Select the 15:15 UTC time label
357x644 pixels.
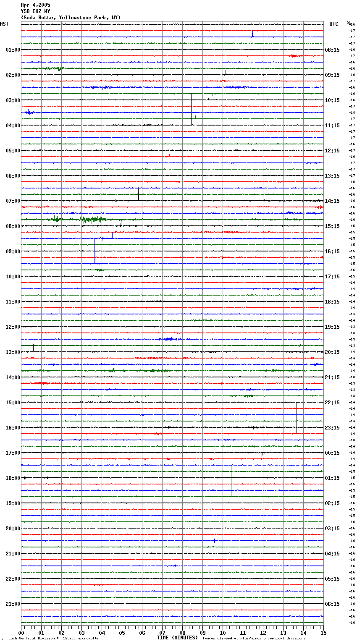pyautogui.click(x=332, y=226)
